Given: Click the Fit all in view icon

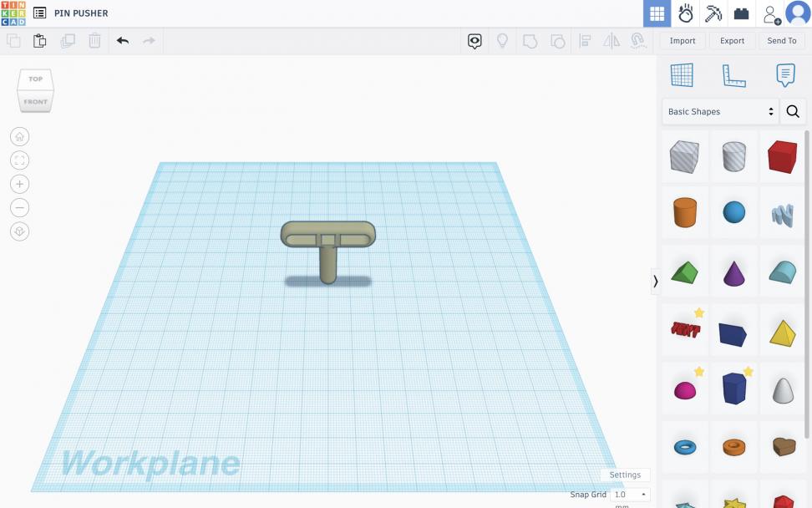Looking at the screenshot, I should tap(20, 160).
